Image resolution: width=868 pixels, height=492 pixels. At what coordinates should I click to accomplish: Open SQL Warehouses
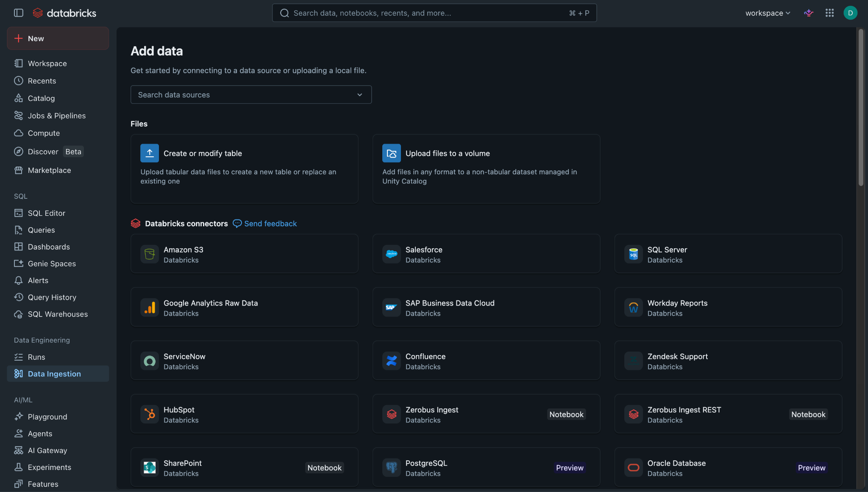(x=58, y=314)
